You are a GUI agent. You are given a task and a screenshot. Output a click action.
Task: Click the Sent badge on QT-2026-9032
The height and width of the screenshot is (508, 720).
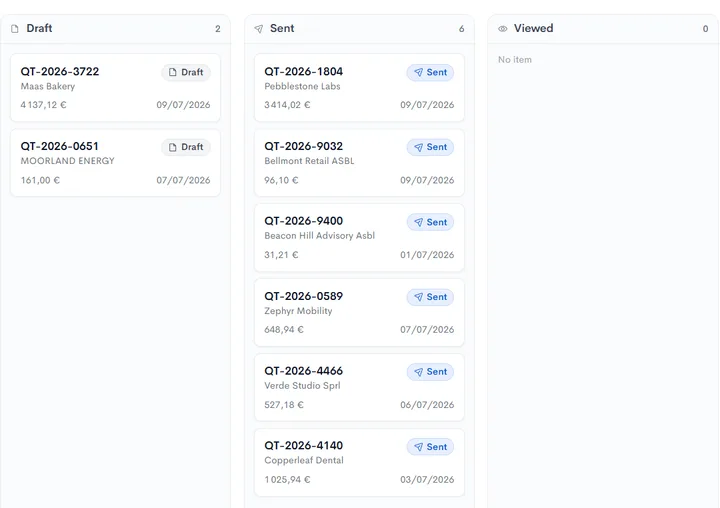pyautogui.click(x=430, y=147)
